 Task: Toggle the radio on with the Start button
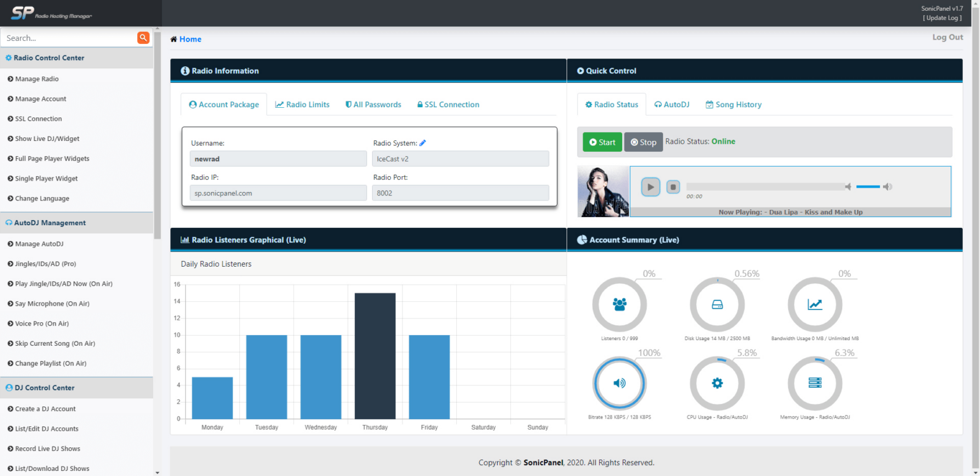(x=602, y=142)
